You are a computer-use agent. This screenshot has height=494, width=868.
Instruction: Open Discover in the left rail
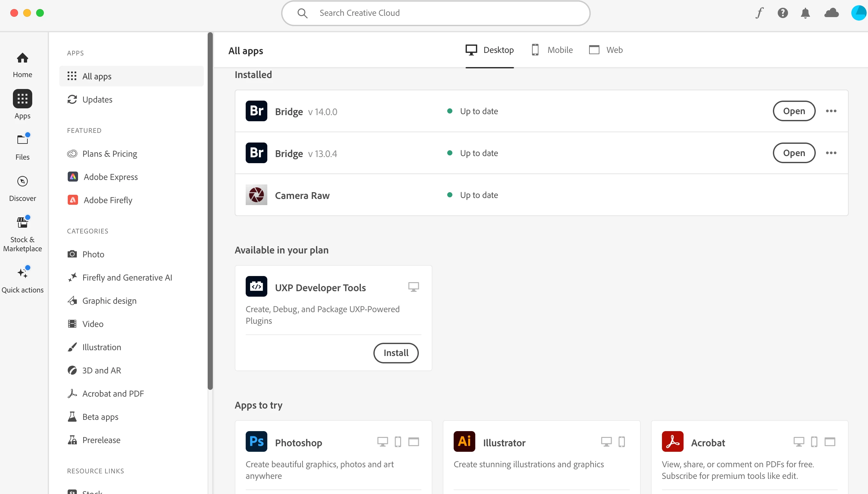(x=22, y=188)
